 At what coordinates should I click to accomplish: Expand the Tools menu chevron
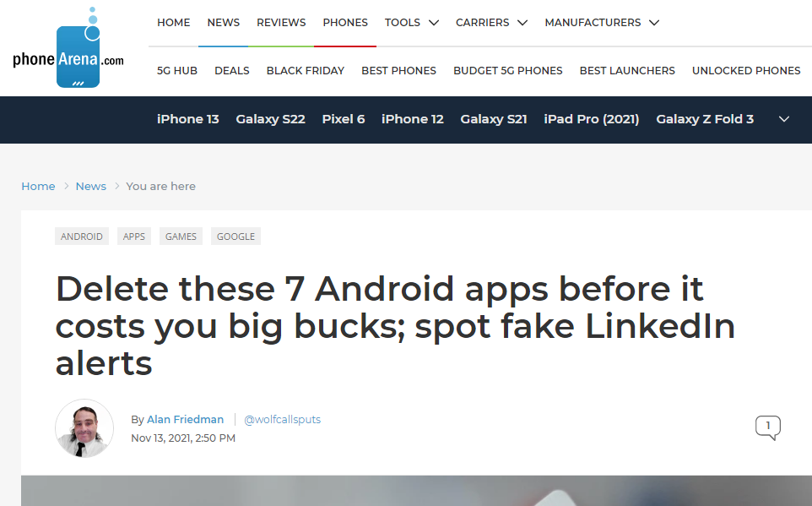(x=434, y=23)
